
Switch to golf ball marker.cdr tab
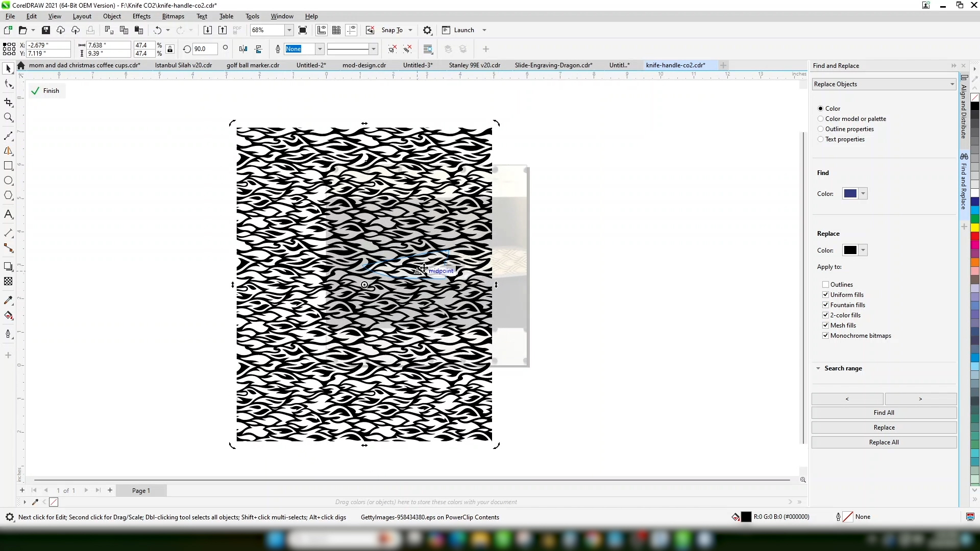click(253, 65)
